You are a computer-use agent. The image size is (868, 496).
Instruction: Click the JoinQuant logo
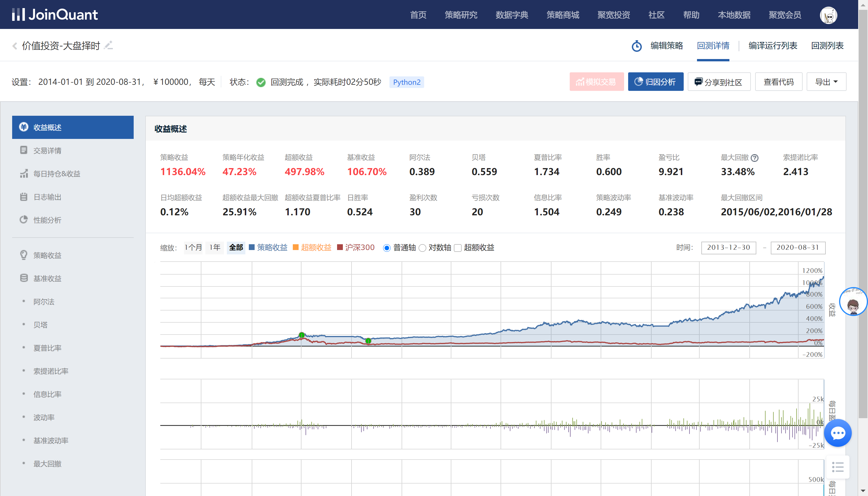pos(55,14)
